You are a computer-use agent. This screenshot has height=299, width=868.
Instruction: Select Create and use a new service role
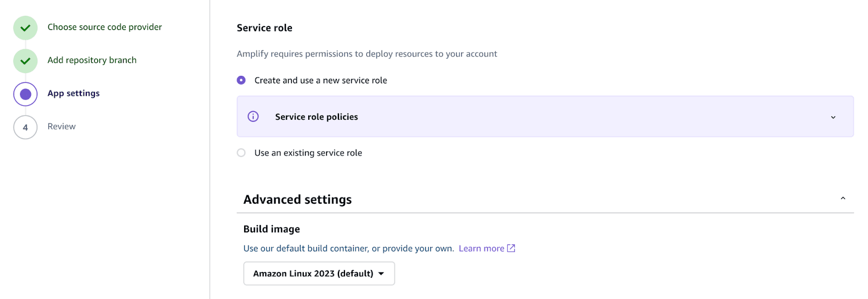click(241, 80)
